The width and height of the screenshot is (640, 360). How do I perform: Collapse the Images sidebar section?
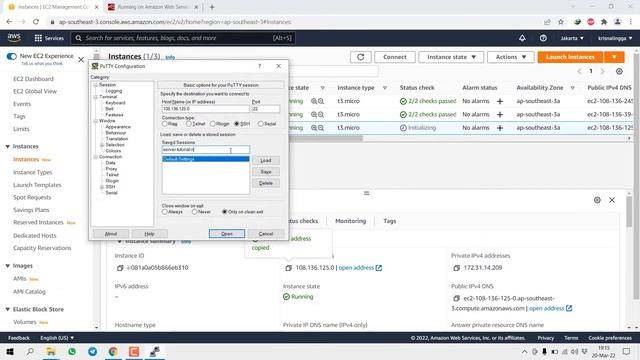click(7, 266)
